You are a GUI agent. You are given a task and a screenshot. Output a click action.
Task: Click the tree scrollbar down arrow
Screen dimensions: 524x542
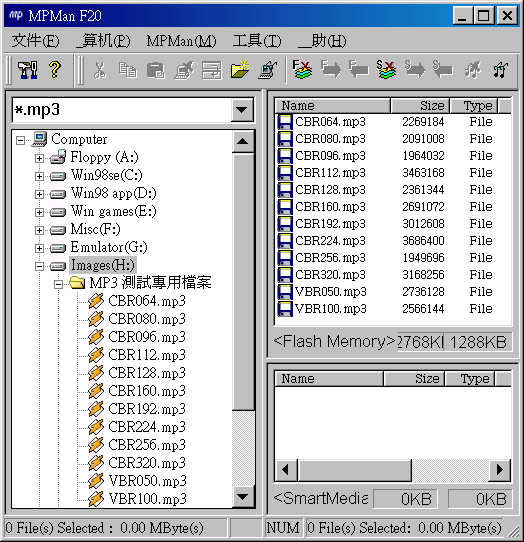243,497
